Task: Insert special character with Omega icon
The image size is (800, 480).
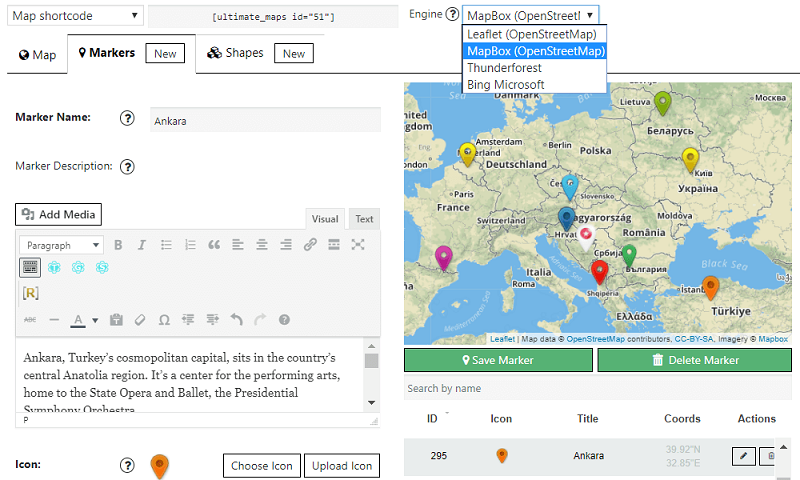Action: point(164,320)
